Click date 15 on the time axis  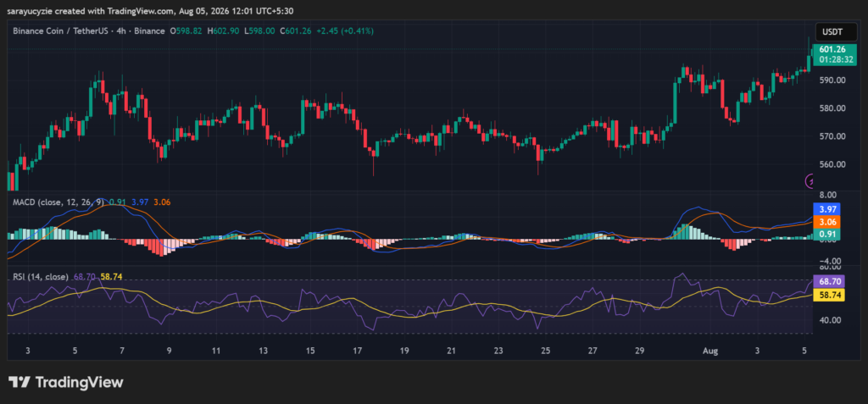pyautogui.click(x=310, y=351)
